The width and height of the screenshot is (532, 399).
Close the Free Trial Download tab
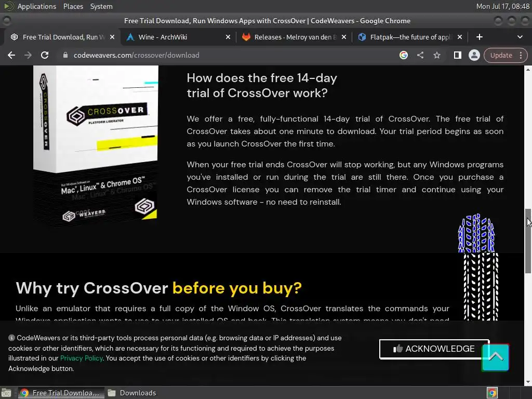point(112,37)
